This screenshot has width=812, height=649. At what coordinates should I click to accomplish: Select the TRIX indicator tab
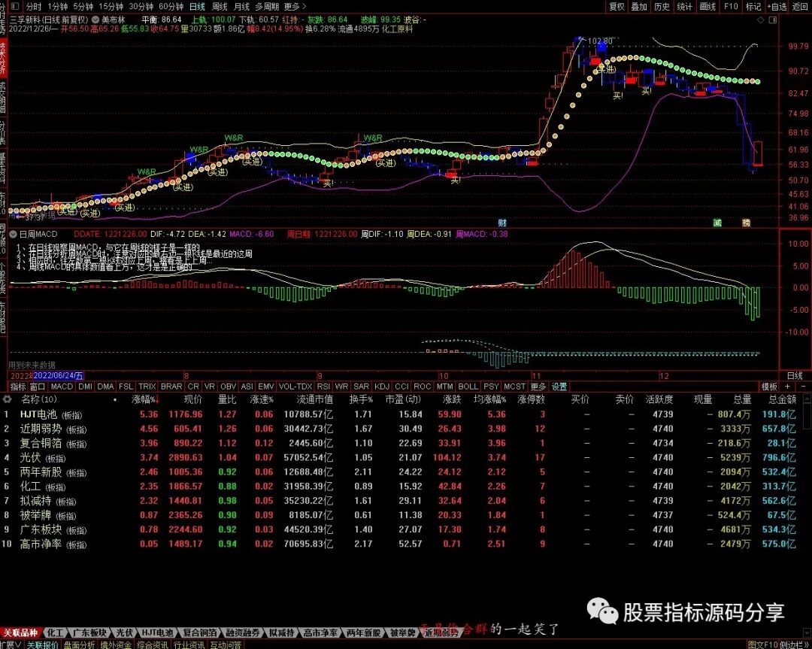[147, 387]
